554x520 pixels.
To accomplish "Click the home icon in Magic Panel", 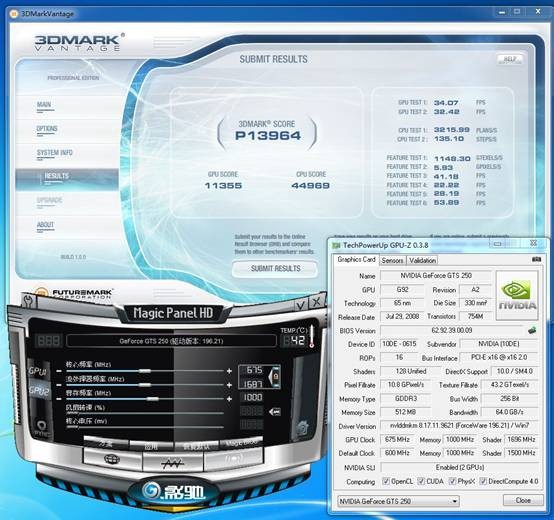I will (302, 428).
